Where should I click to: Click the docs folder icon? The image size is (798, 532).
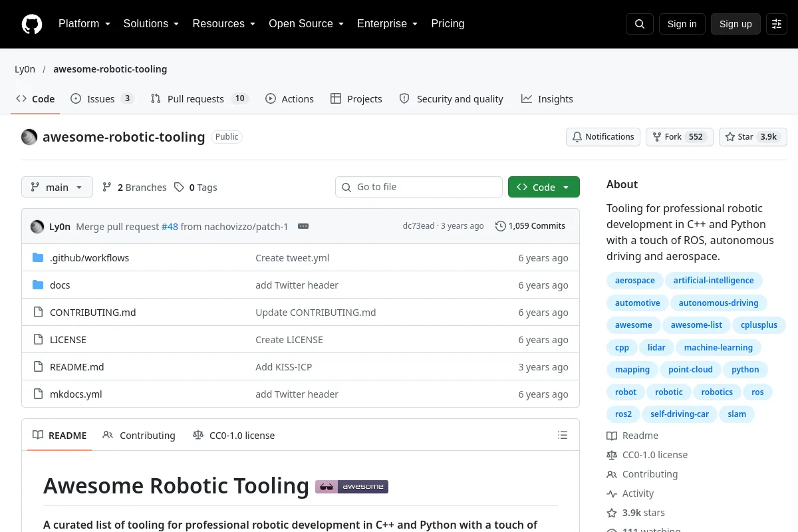pyautogui.click(x=38, y=285)
